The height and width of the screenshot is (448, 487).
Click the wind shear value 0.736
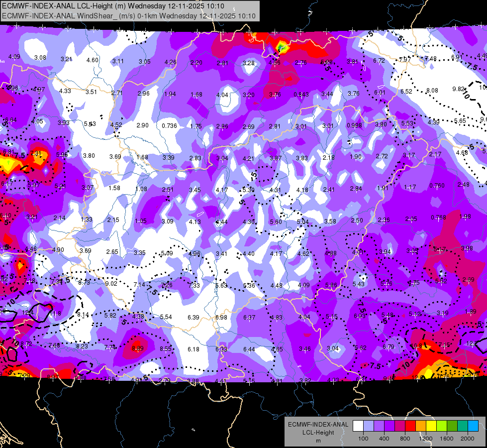coord(169,125)
